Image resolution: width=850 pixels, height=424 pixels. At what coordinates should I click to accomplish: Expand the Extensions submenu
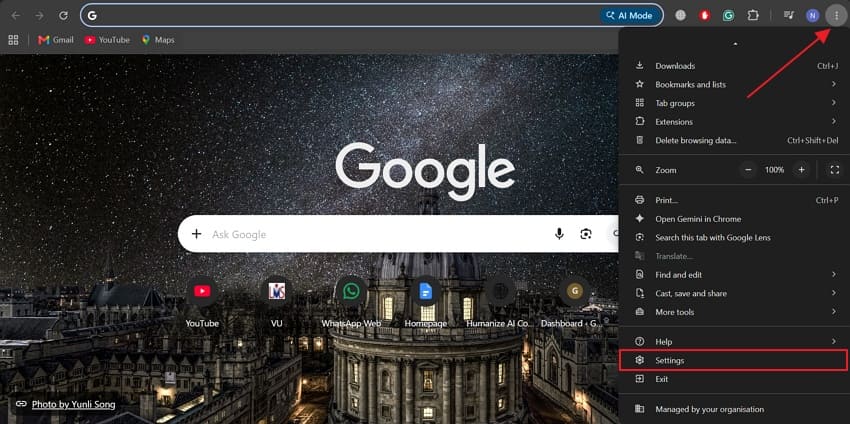click(735, 121)
